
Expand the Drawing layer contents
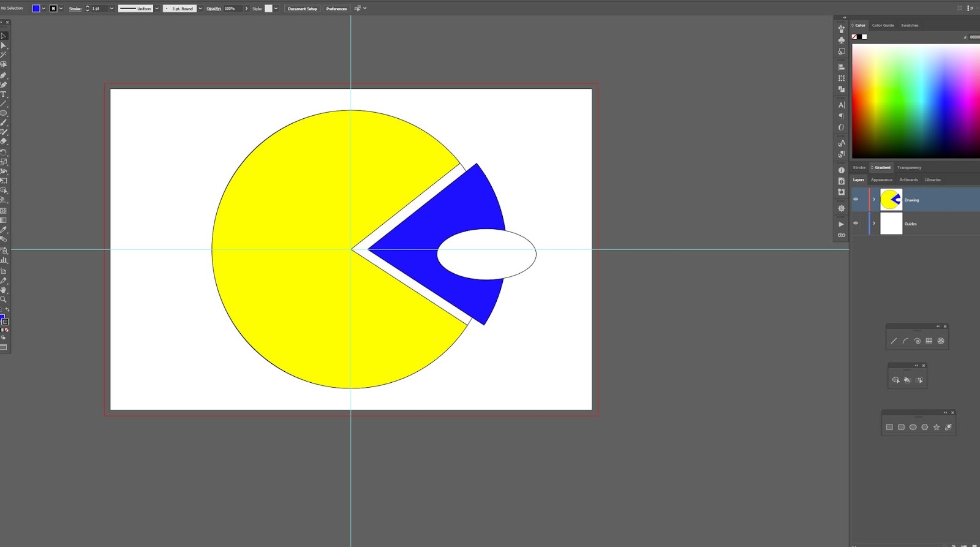[x=874, y=199]
